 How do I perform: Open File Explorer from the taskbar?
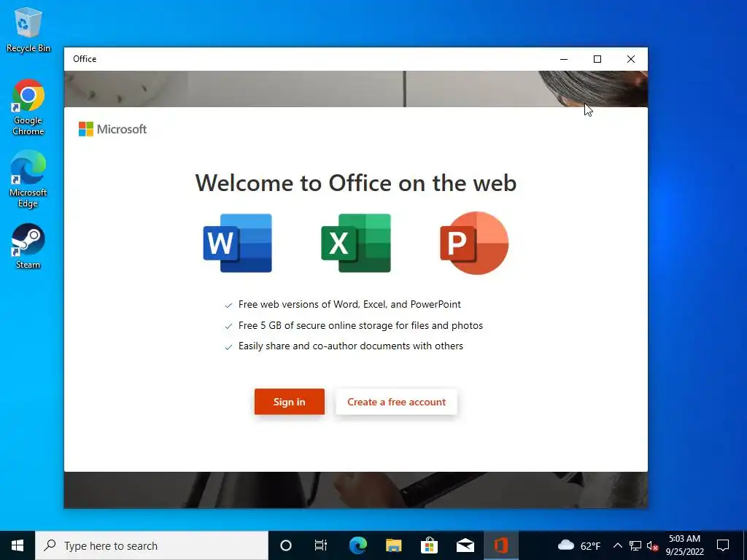click(x=393, y=545)
